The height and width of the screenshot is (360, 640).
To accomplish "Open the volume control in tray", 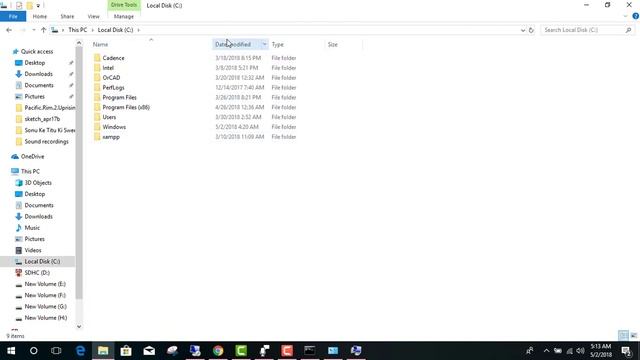I will 580,351.
